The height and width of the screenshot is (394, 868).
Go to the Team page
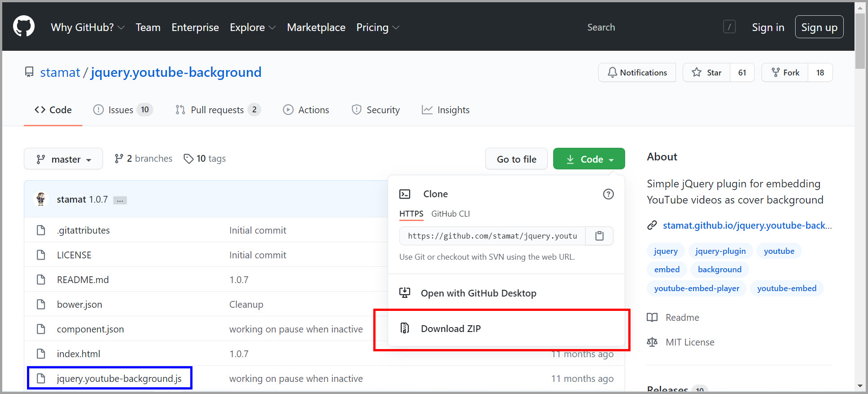[x=148, y=27]
